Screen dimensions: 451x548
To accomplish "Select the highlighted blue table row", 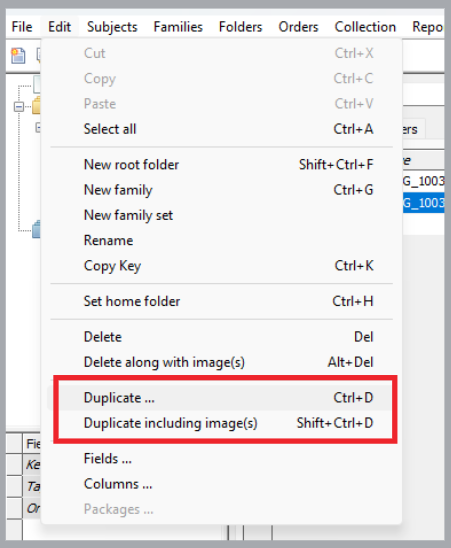I will tap(423, 203).
